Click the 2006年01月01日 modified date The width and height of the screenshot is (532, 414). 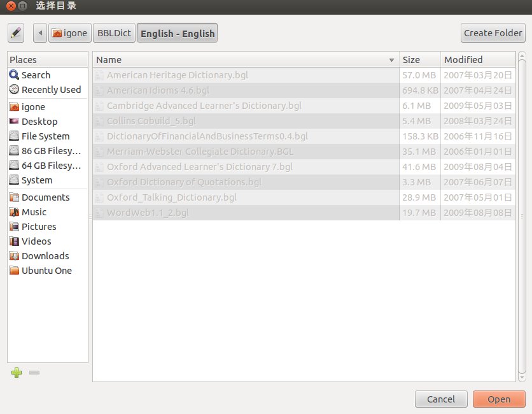[478, 152]
